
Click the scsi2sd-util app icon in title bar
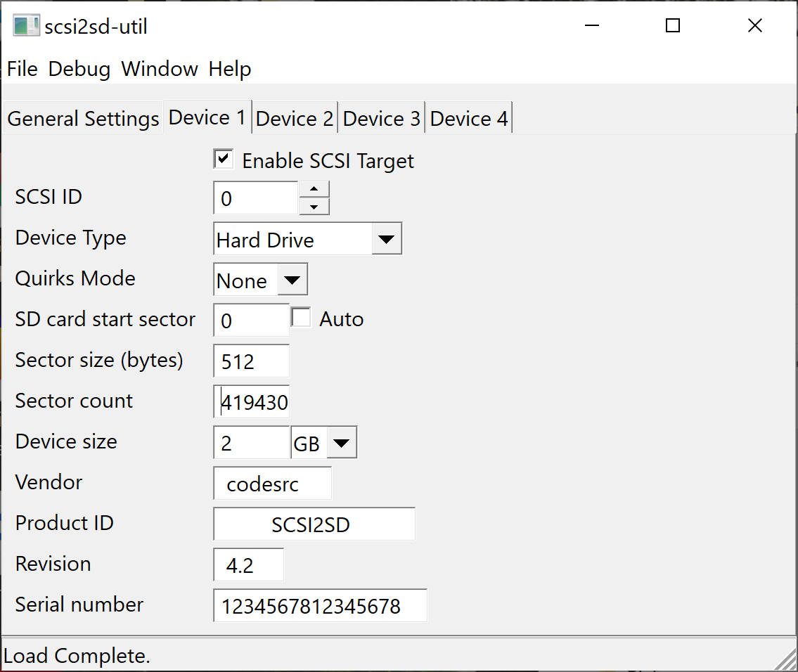click(x=26, y=26)
